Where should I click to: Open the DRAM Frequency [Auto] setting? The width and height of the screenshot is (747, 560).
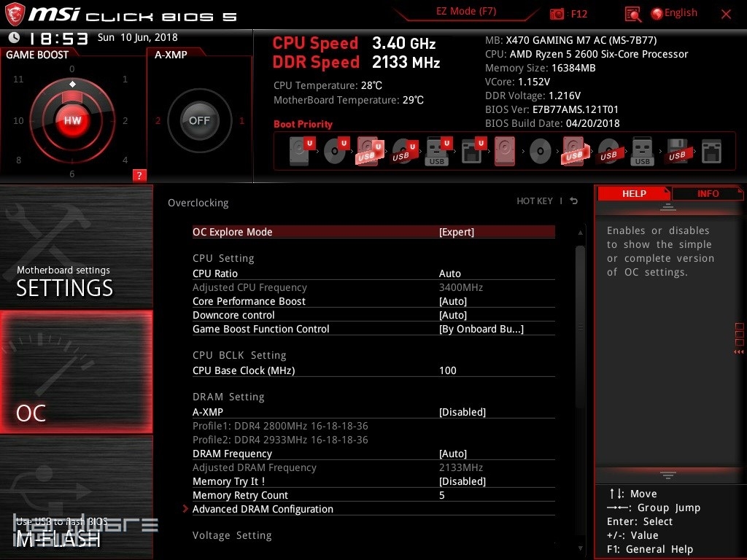pos(373,454)
